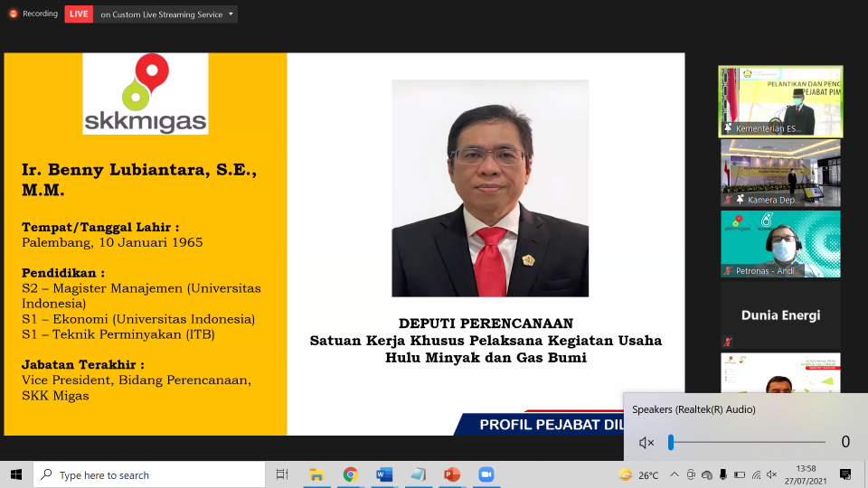Open PowerPoint from the taskbar
868x488 pixels.
[452, 474]
